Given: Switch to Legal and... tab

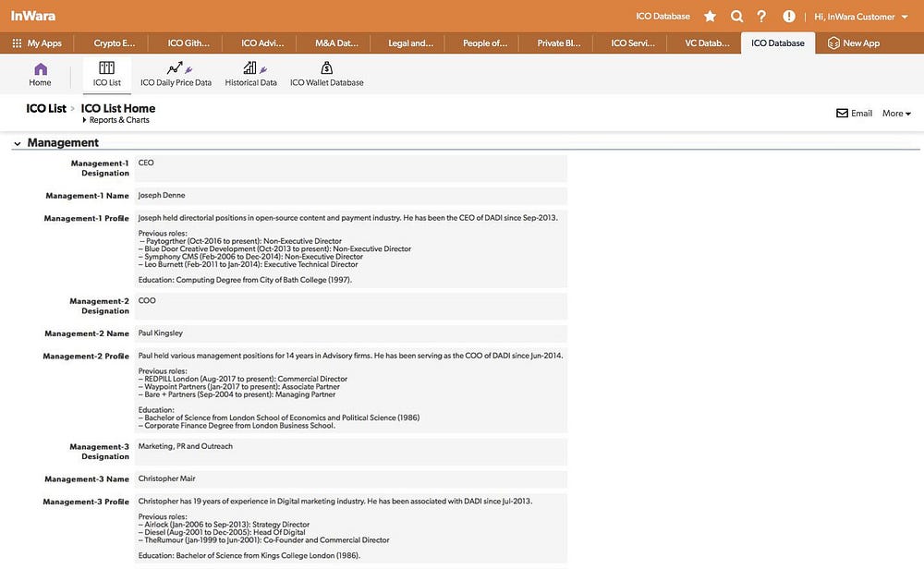Looking at the screenshot, I should pos(411,43).
